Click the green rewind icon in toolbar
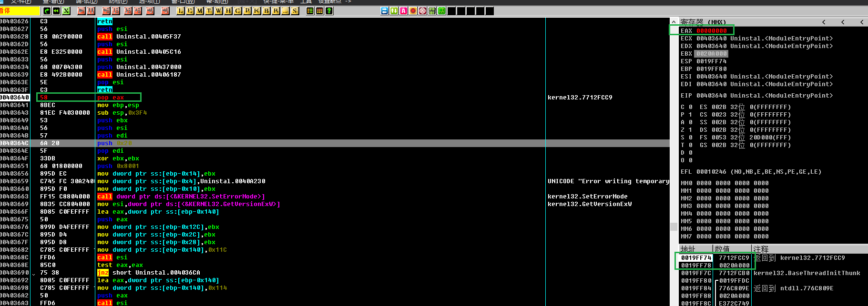The image size is (868, 306). 57,11
